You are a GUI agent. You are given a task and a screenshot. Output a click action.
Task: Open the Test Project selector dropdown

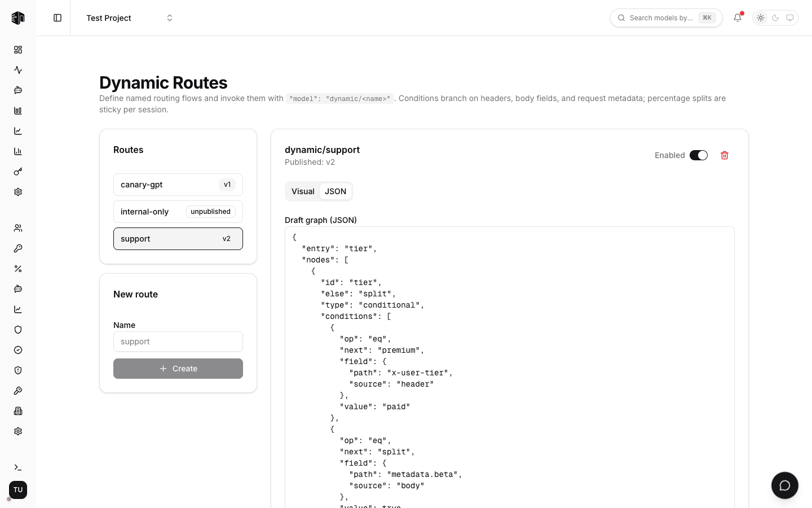pyautogui.click(x=130, y=18)
